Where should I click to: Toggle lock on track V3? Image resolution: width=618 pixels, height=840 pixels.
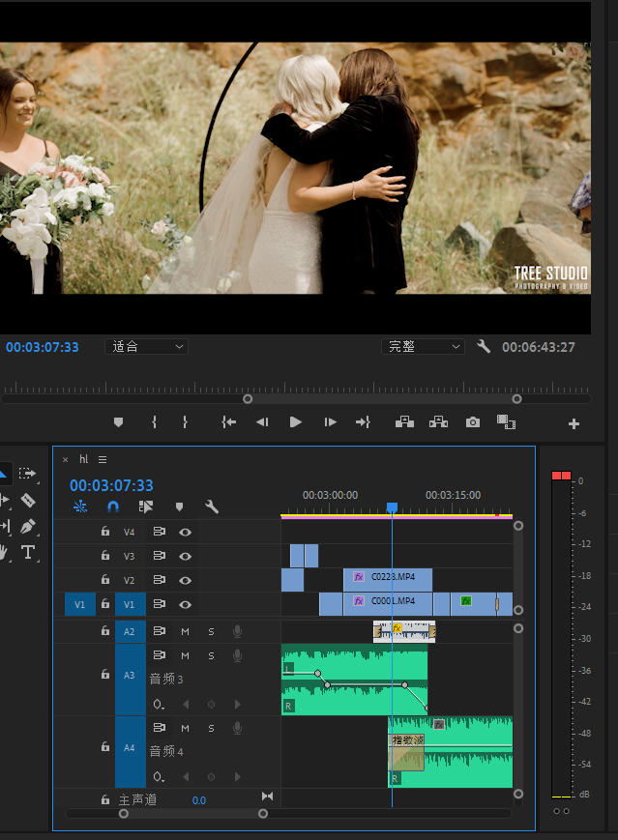point(105,556)
